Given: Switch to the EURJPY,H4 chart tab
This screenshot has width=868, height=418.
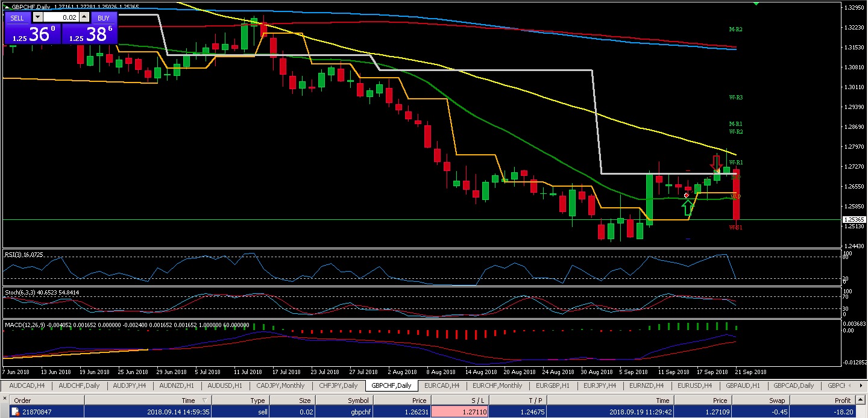Looking at the screenshot, I should (600, 385).
